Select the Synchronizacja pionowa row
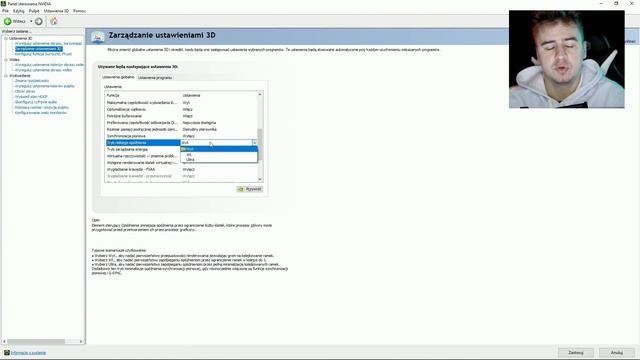Screen dimensions: 640x360 tap(181, 136)
